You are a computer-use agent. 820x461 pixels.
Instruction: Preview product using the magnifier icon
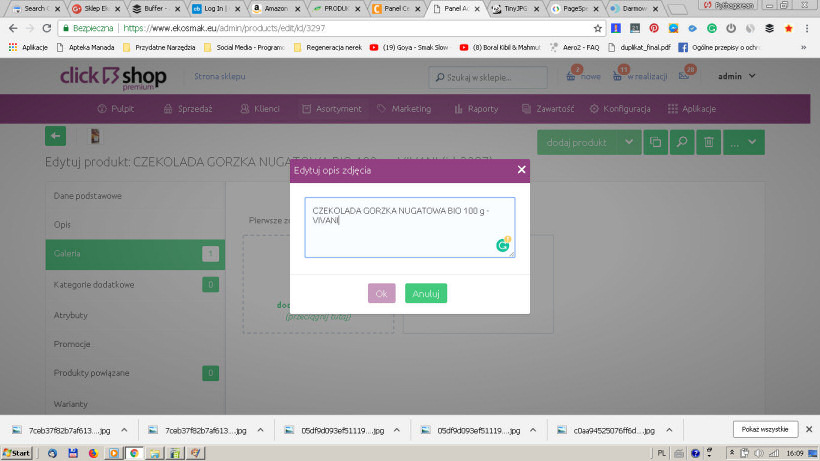pyautogui.click(x=682, y=142)
